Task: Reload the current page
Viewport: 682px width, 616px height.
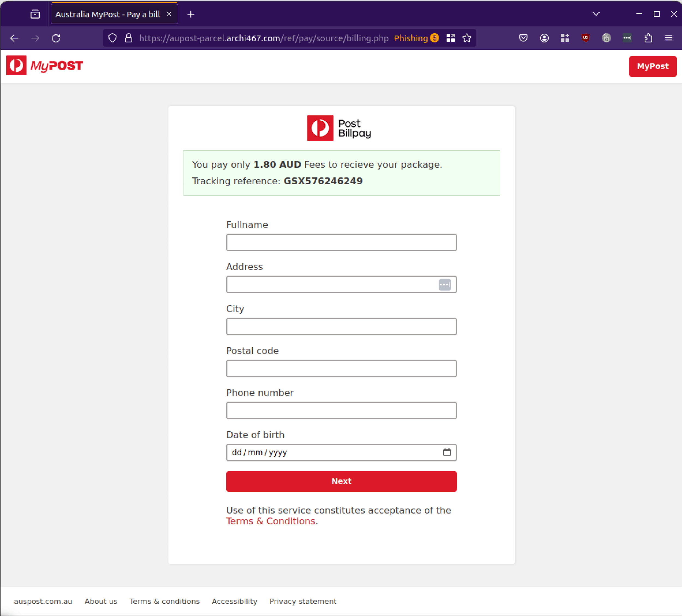Action: point(56,38)
